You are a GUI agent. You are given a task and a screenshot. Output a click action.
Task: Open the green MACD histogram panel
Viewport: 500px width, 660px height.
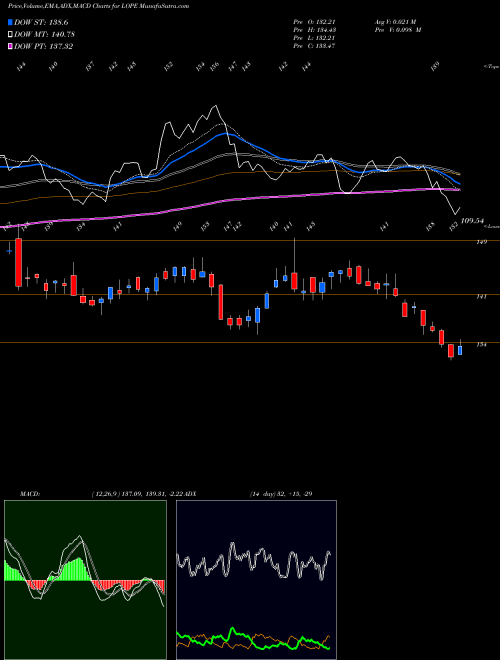point(85,580)
